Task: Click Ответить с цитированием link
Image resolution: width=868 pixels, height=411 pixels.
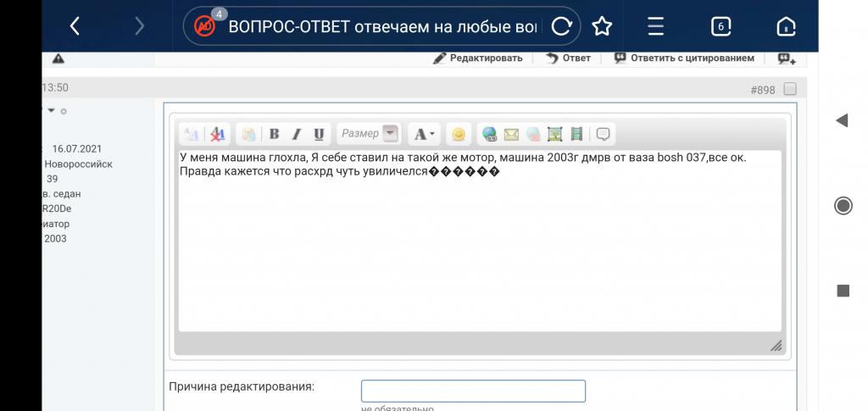Action: coord(684,58)
